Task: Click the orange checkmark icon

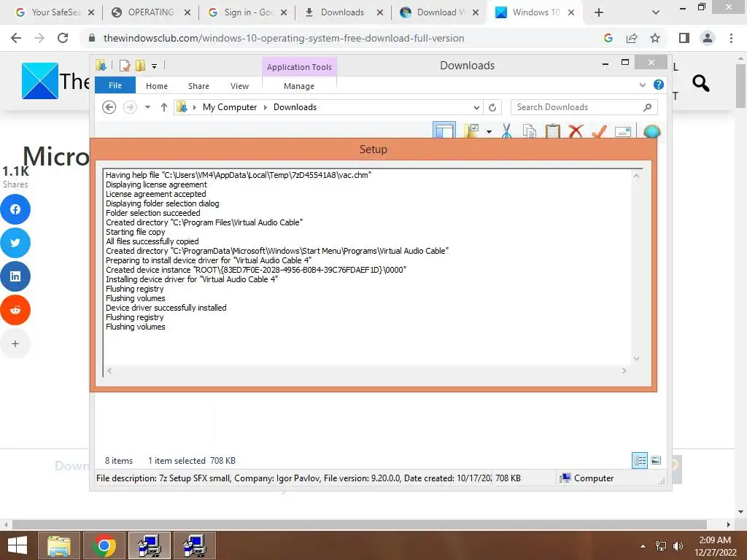Action: pyautogui.click(x=599, y=131)
